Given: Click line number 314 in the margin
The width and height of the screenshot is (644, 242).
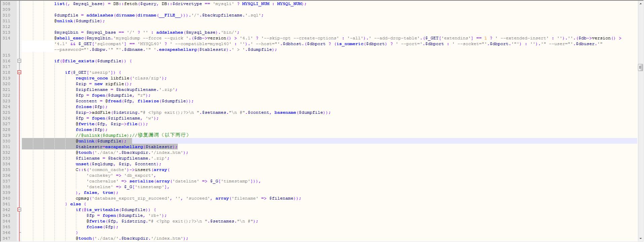Looking at the screenshot, I should 6,38.
